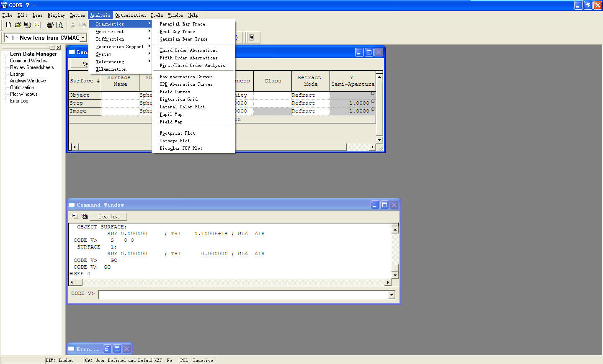The width and height of the screenshot is (603, 364).
Task: Click the macro script toolbar icon
Action: point(37,25)
